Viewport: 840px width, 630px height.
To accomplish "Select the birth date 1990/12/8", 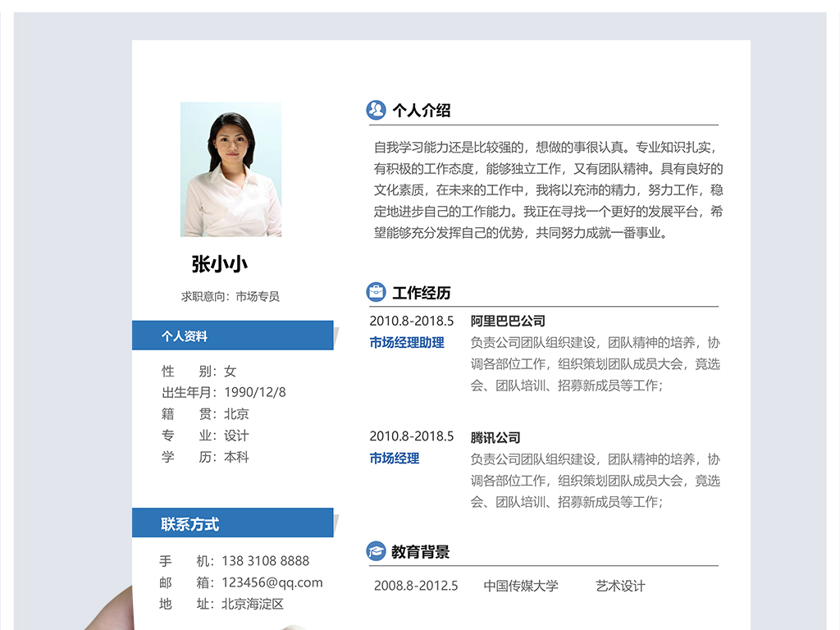I will pos(255,392).
